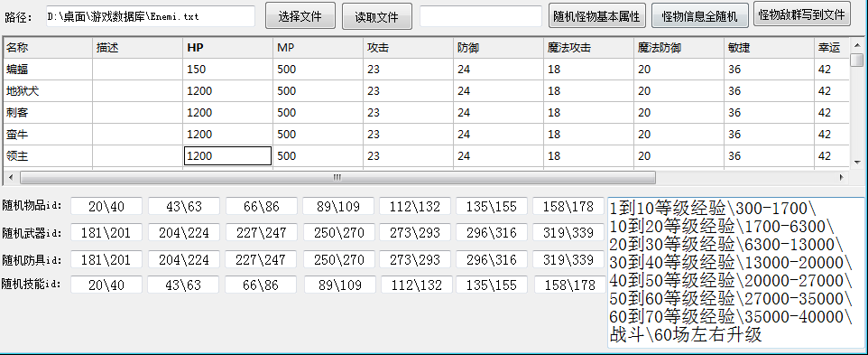Click 随机技能id field 112\132
The width and height of the screenshot is (868, 355).
pos(416,285)
